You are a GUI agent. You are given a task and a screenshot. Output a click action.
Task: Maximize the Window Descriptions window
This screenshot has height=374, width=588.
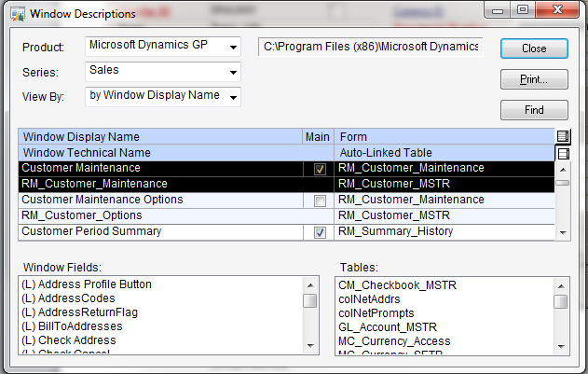click(x=523, y=9)
